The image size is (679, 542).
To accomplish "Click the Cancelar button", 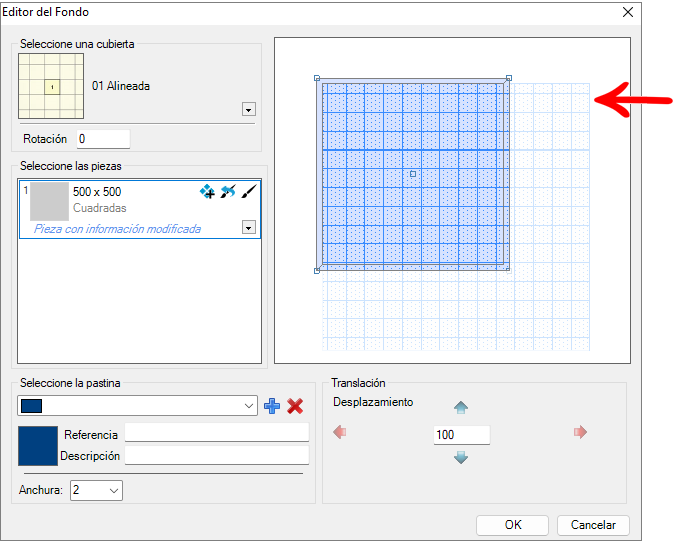I will (593, 525).
